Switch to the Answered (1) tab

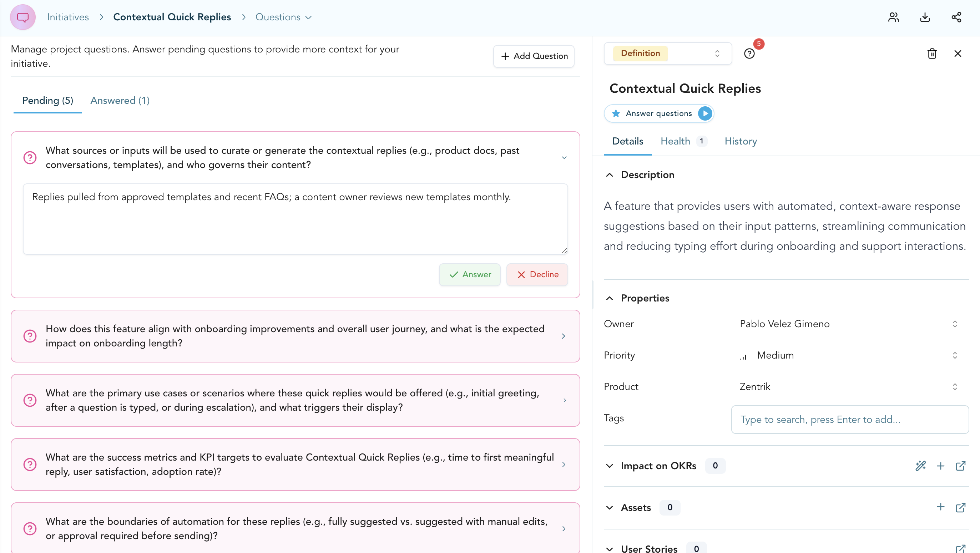click(x=120, y=101)
